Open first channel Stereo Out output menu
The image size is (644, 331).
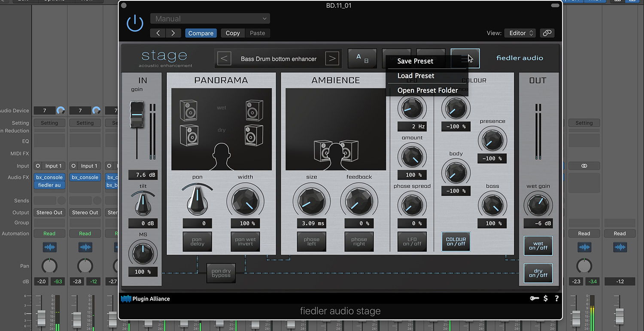[49, 213]
